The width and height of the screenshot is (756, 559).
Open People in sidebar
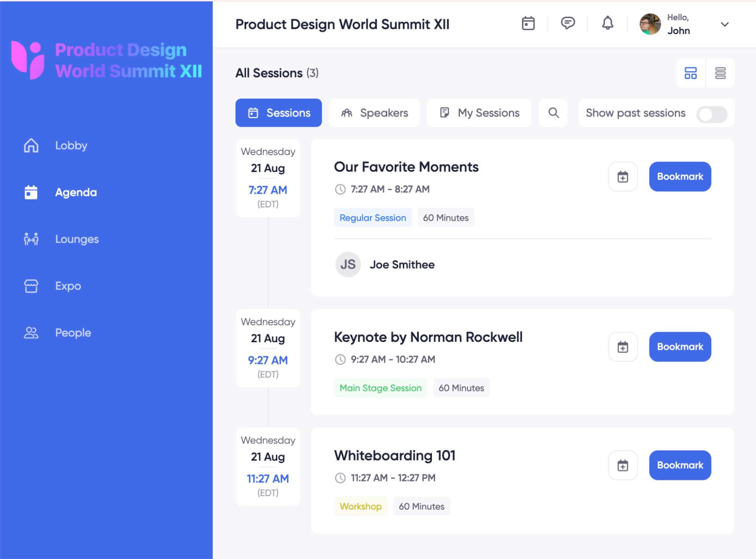point(73,333)
